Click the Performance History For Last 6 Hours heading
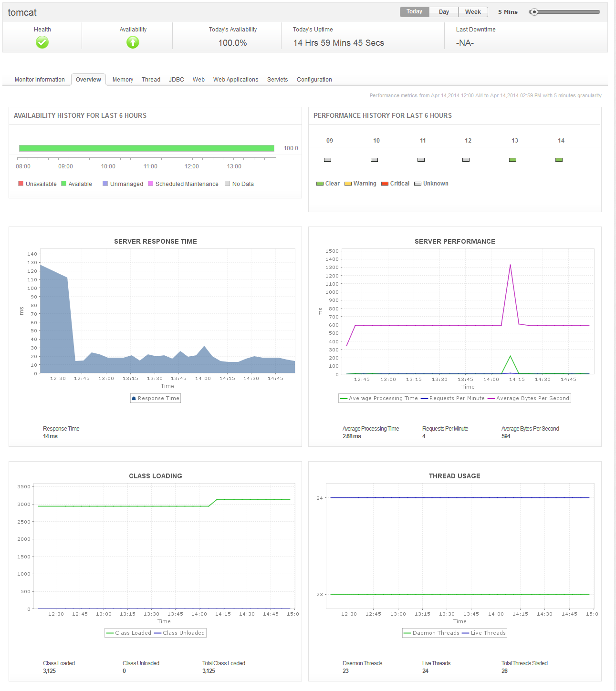The image size is (616, 691). 383,115
